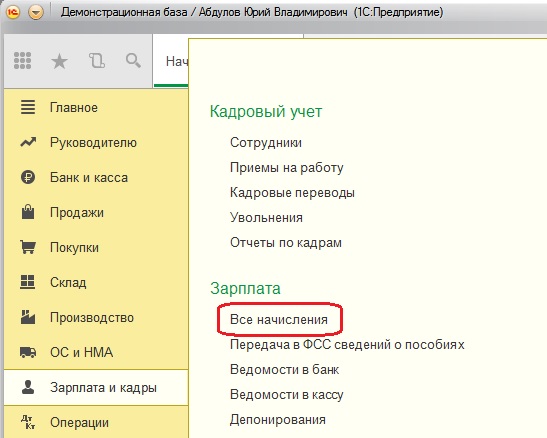Switch to the Начальная страница tab
The height and width of the screenshot is (438, 547).
point(171,61)
